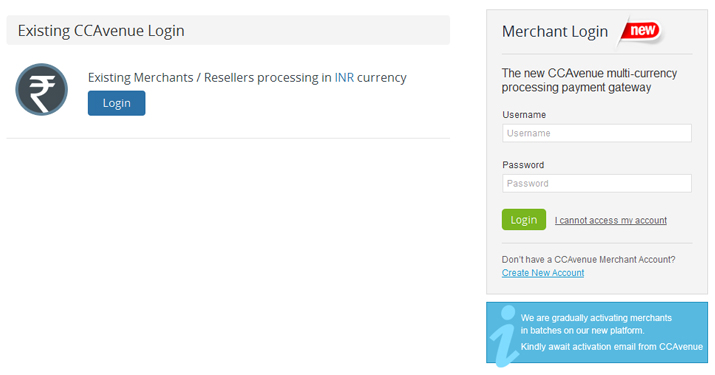The width and height of the screenshot is (715, 375).
Task: Open the 'I cannot access my account' link
Action: coord(611,220)
